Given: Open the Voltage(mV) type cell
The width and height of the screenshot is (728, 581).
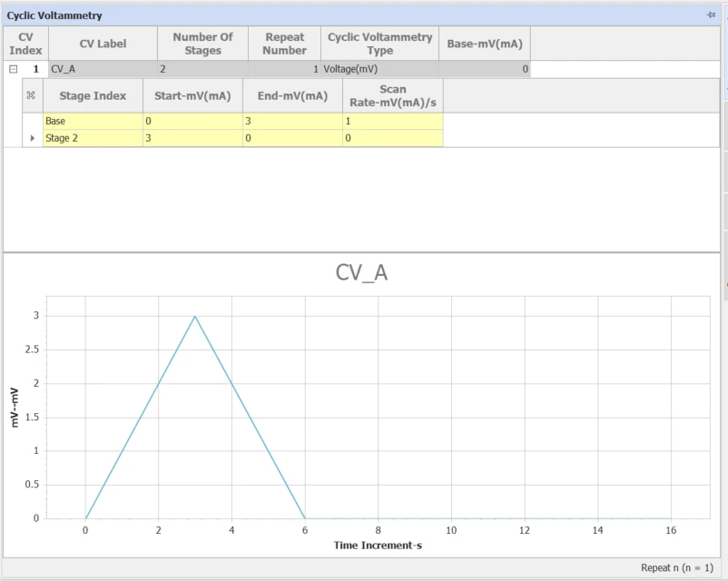Looking at the screenshot, I should pyautogui.click(x=379, y=69).
